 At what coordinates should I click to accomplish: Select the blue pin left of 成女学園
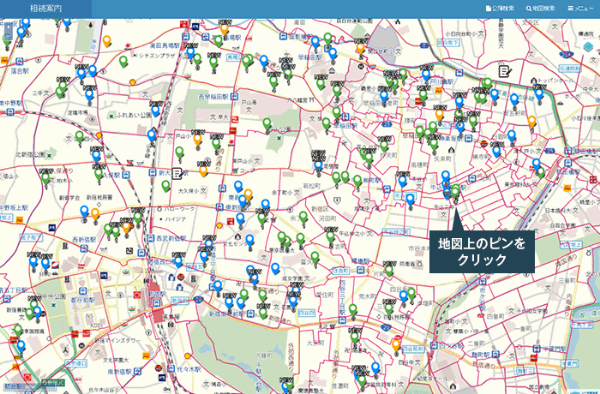pyautogui.click(x=275, y=269)
